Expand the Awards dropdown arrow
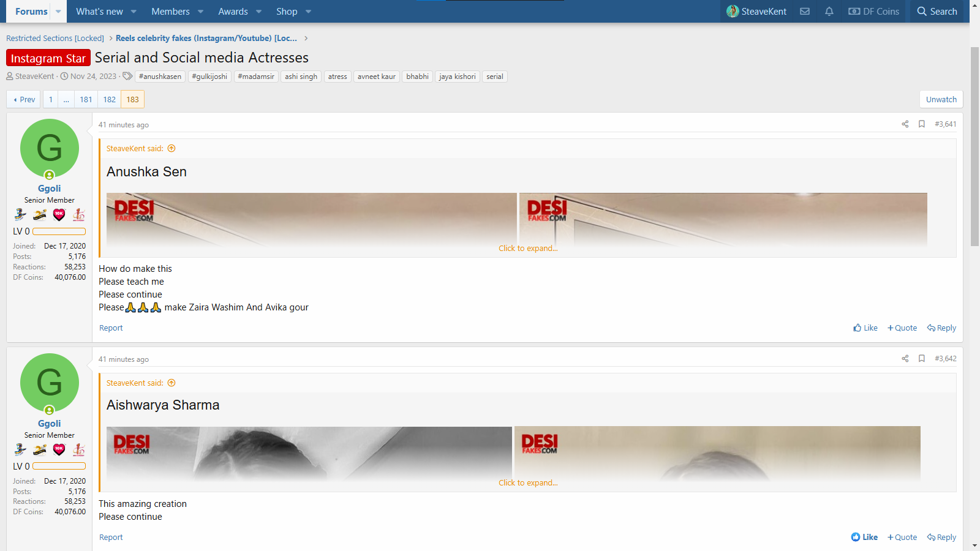Image resolution: width=980 pixels, height=551 pixels. [258, 12]
